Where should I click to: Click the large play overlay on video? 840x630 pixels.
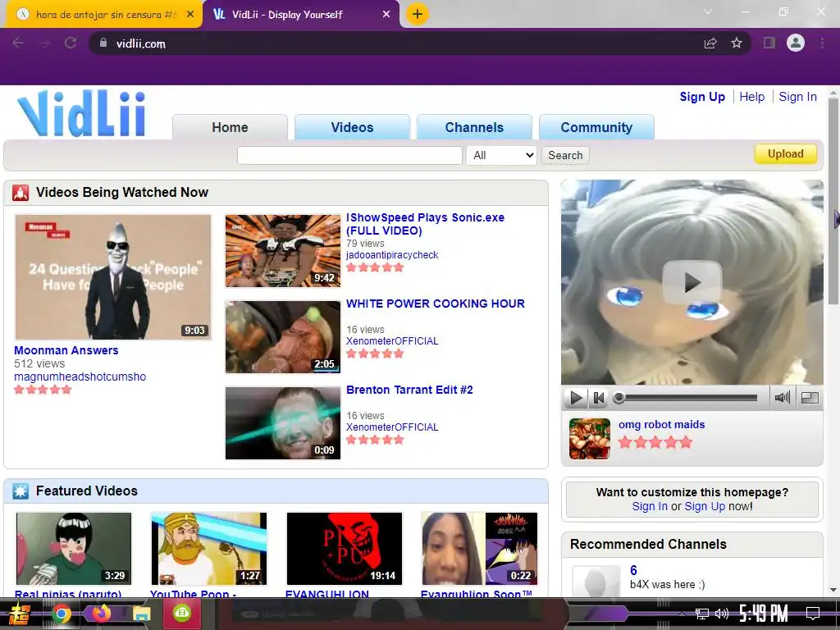692,282
